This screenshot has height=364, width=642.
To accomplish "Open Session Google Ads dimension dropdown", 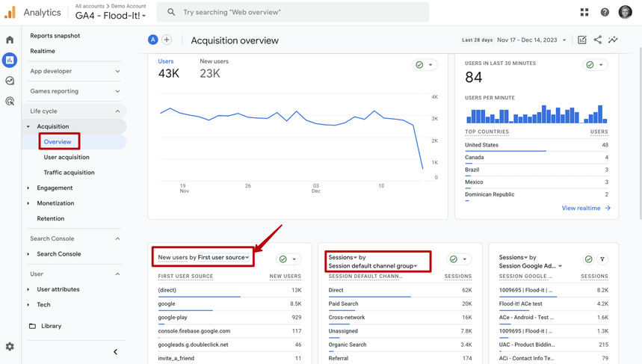I will pos(531,266).
